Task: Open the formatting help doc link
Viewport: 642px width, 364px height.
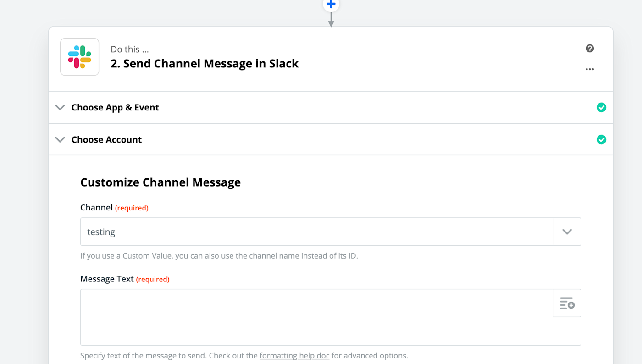Action: coord(294,355)
